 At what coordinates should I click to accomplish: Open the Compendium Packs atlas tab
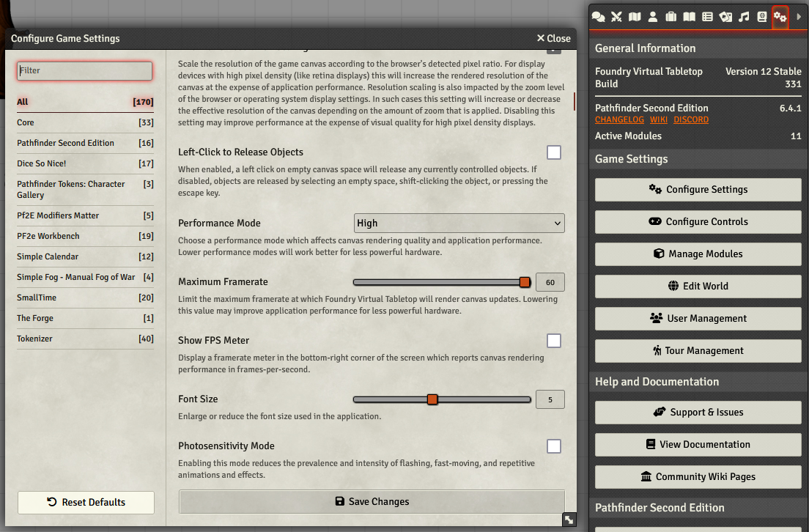[x=762, y=17]
